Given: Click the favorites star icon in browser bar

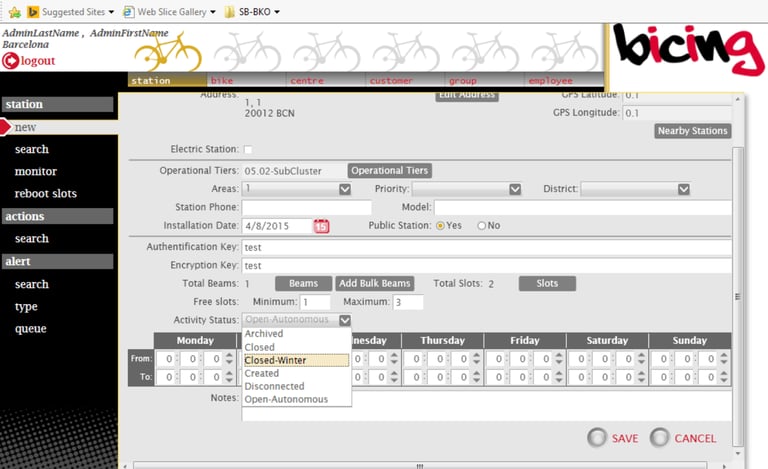Looking at the screenshot, I should click(x=15, y=12).
